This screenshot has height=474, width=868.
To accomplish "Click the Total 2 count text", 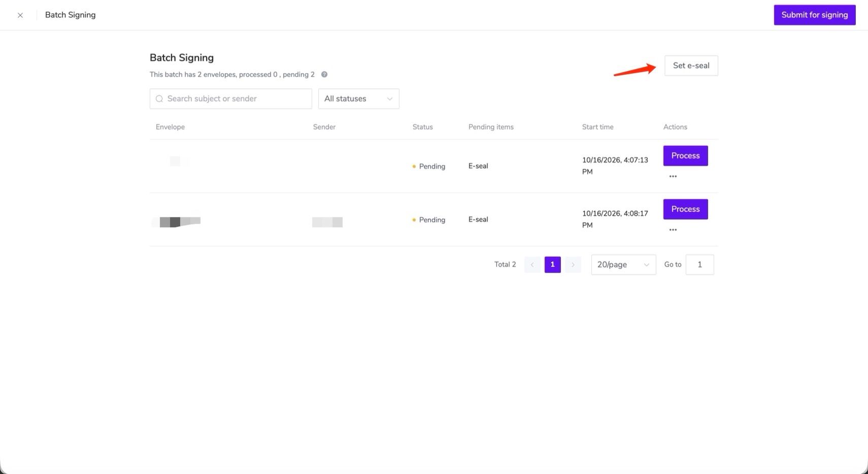I will 505,265.
